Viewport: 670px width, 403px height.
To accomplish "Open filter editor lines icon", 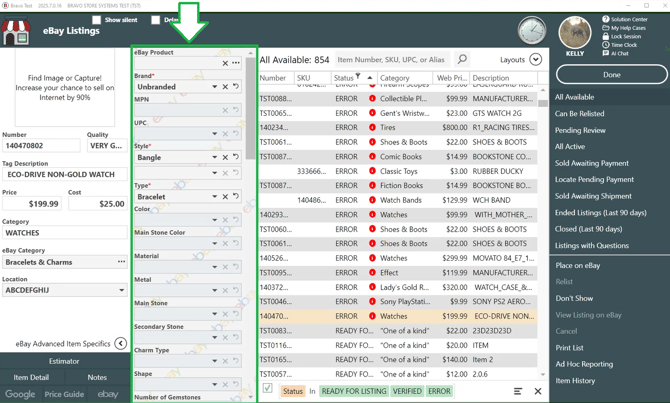I will pyautogui.click(x=518, y=391).
